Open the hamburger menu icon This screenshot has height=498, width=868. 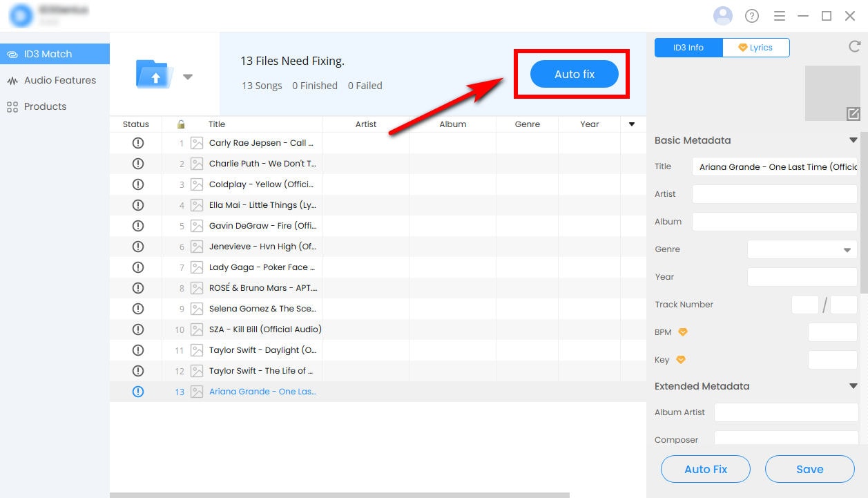click(780, 16)
